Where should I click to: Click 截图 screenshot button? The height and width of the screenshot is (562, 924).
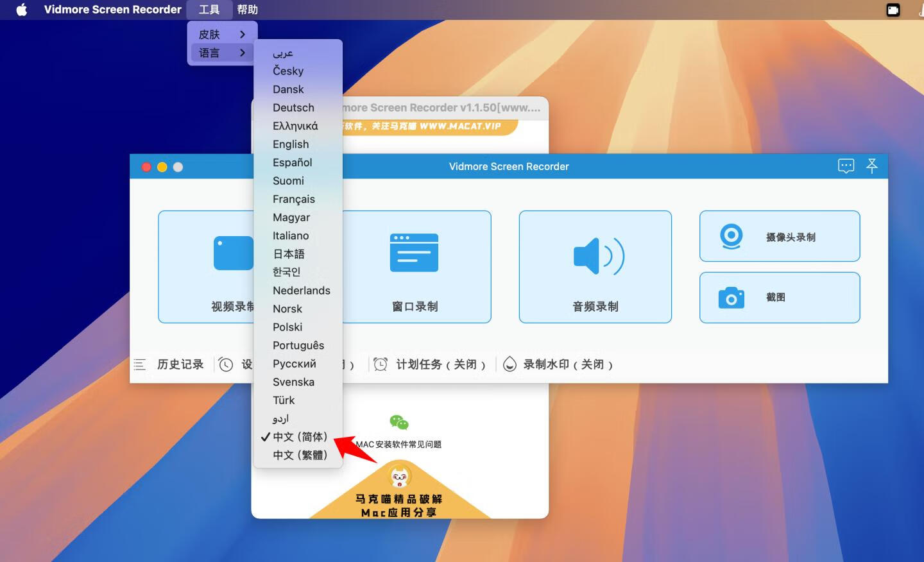[780, 298]
